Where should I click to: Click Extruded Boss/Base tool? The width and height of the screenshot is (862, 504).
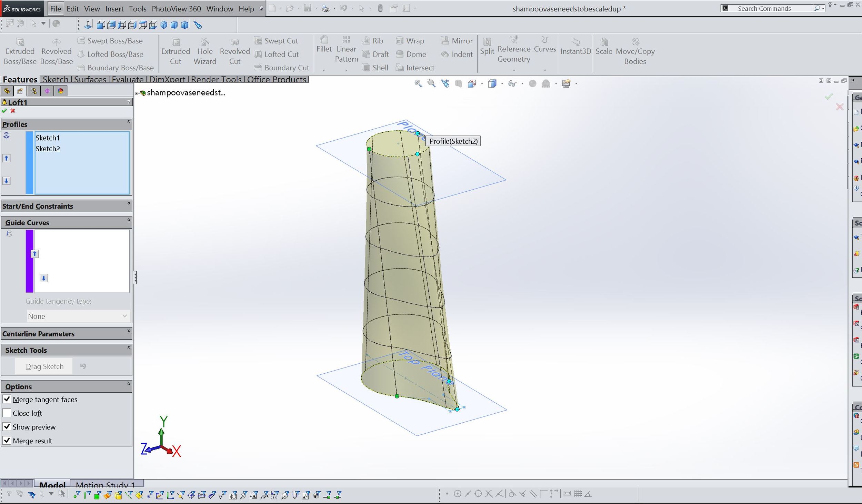coord(20,51)
